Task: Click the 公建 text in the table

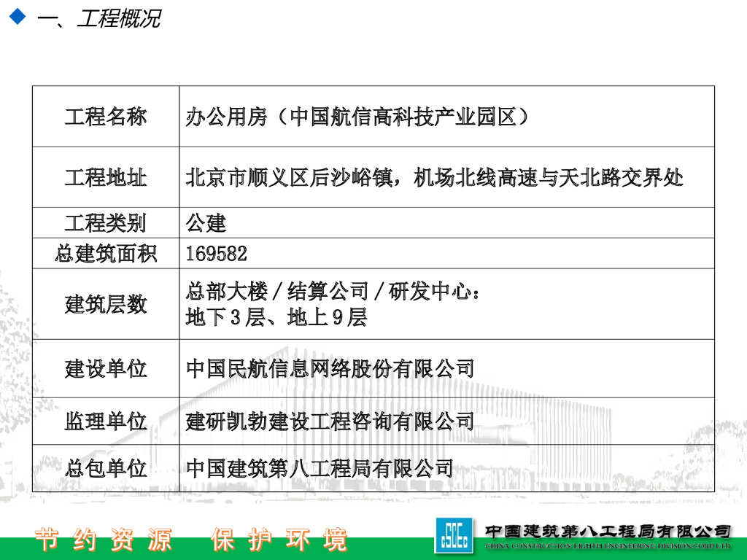Action: click(x=206, y=224)
